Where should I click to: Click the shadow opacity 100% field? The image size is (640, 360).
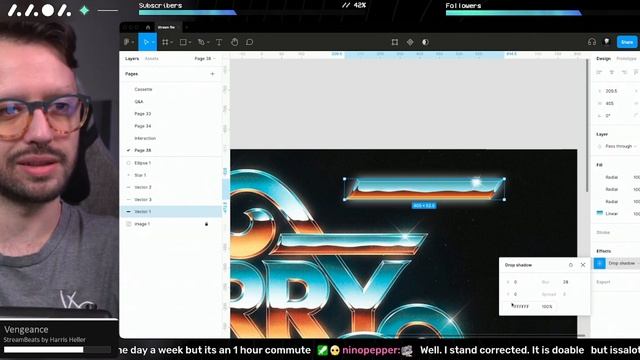pos(547,306)
